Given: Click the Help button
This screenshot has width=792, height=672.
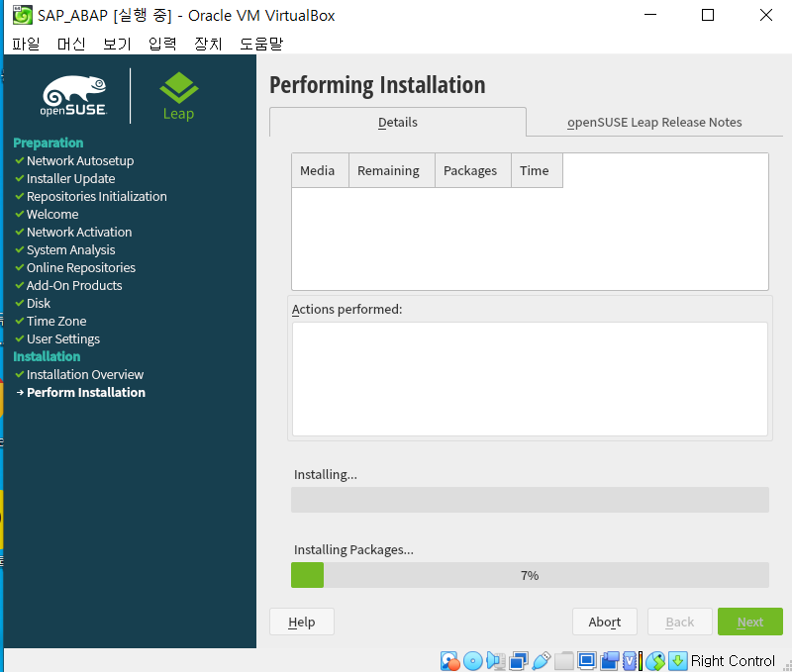Looking at the screenshot, I should click(x=302, y=622).
